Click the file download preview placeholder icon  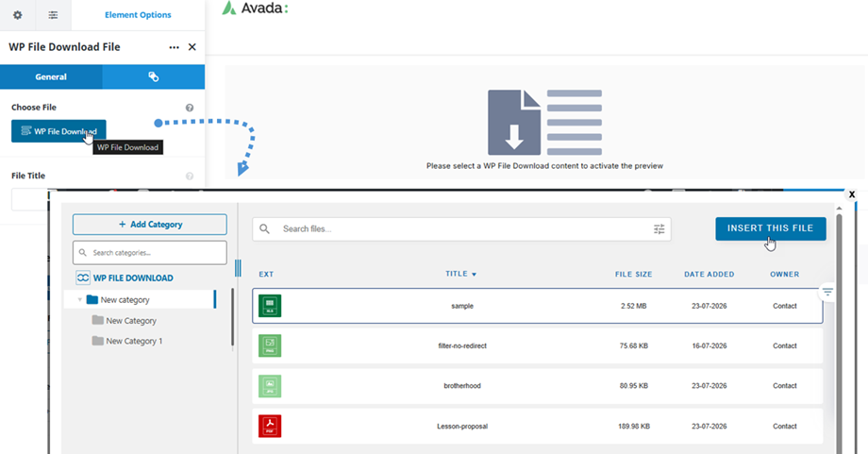544,123
